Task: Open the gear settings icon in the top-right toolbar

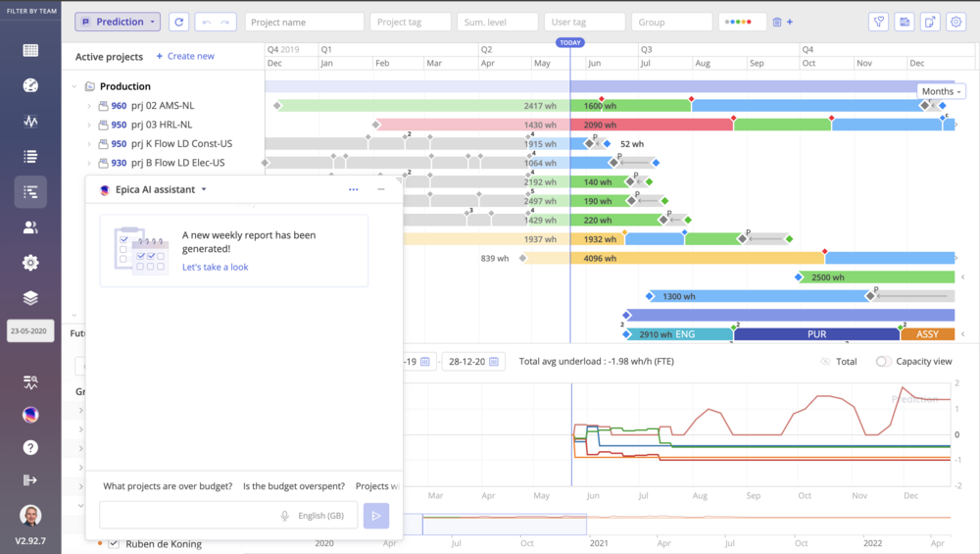Action: (x=955, y=22)
